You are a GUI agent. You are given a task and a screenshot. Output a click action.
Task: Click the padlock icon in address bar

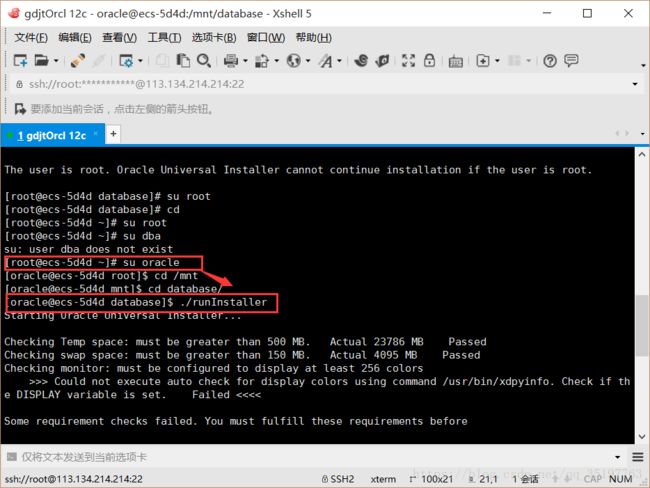tap(19, 84)
